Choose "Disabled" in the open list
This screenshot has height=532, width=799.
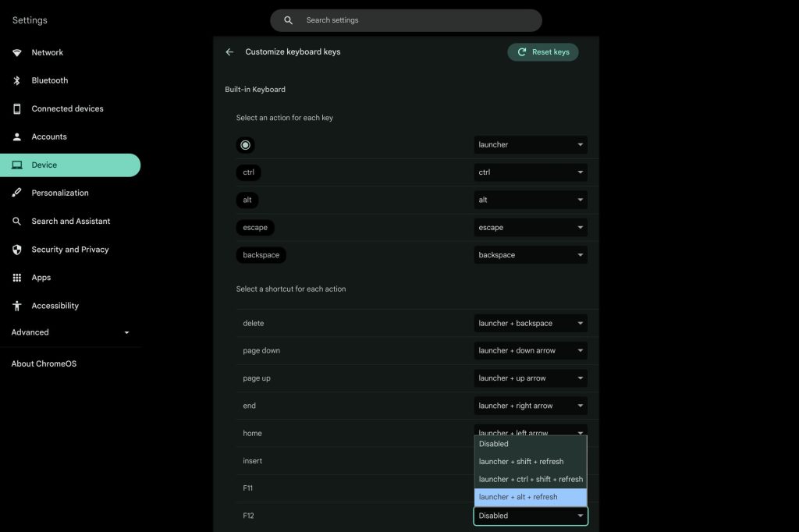[x=530, y=444]
